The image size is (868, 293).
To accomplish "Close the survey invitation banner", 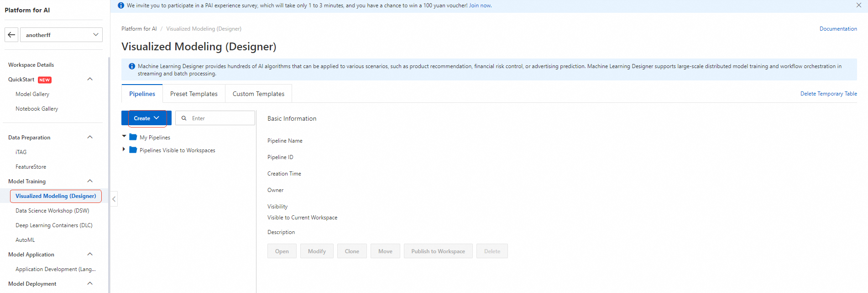I will (x=859, y=5).
